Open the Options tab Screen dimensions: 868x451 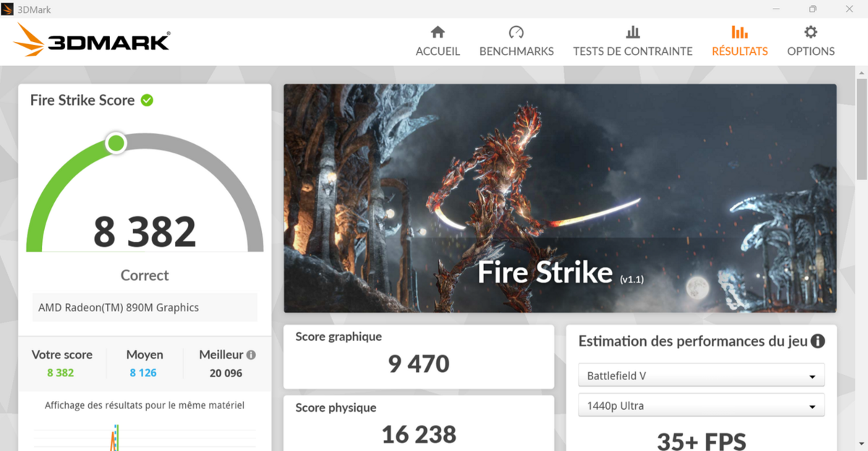coord(811,41)
